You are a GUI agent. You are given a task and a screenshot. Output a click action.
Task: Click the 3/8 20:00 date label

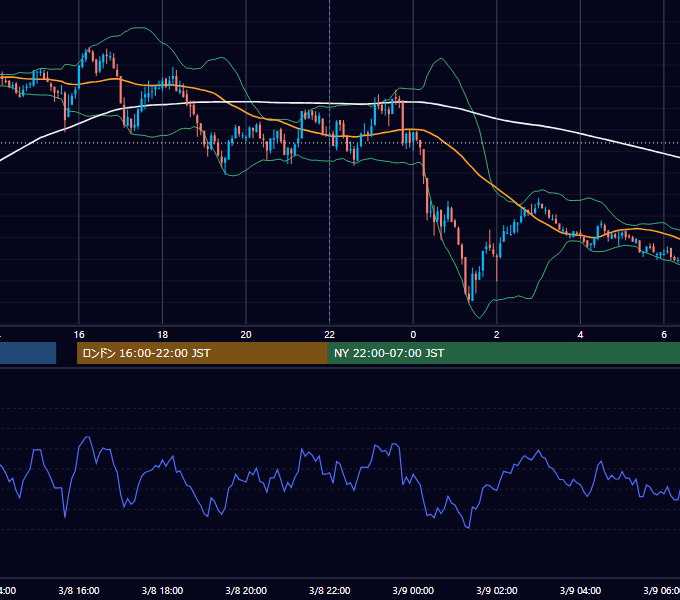246,590
